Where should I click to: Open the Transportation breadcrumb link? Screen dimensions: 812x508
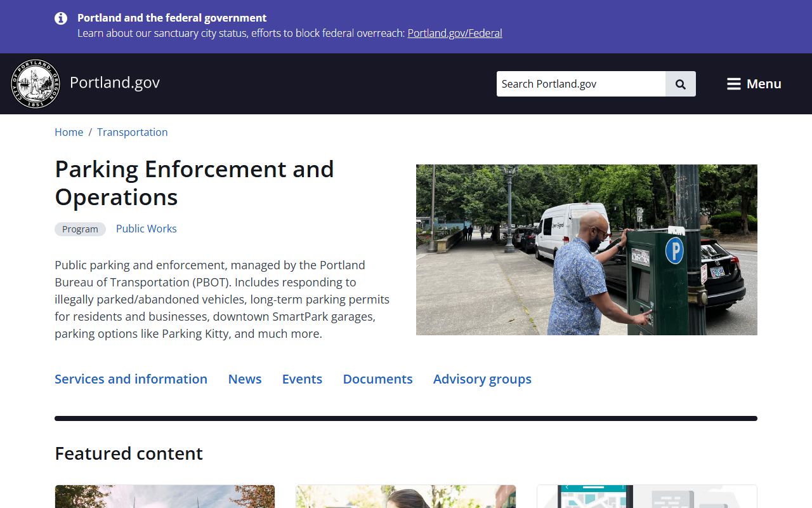[133, 132]
